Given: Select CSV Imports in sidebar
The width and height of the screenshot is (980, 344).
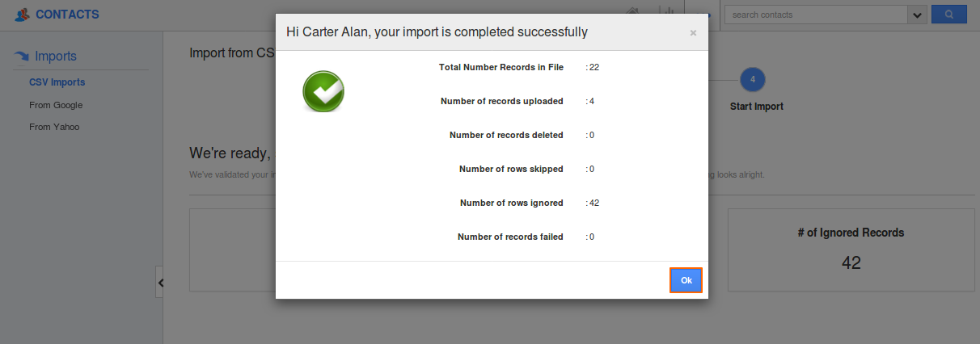Looking at the screenshot, I should [57, 82].
